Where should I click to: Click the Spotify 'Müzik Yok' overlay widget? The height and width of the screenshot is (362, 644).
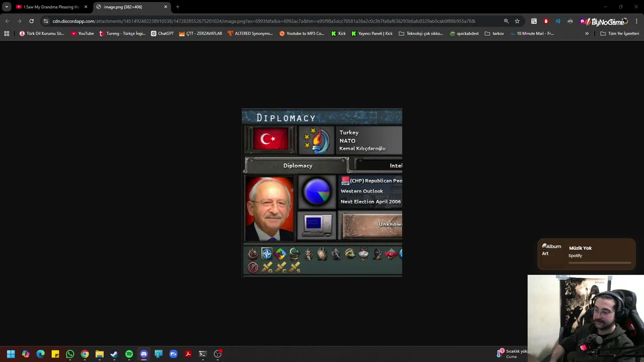tap(587, 254)
